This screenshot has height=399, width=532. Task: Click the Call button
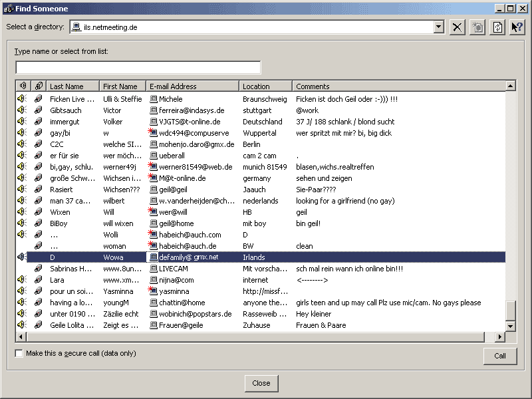500,356
